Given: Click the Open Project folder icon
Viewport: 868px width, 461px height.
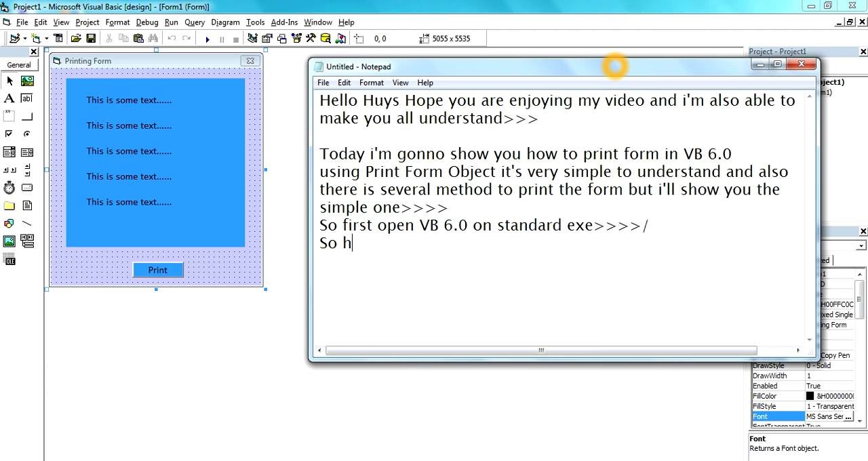Looking at the screenshot, I should (76, 39).
